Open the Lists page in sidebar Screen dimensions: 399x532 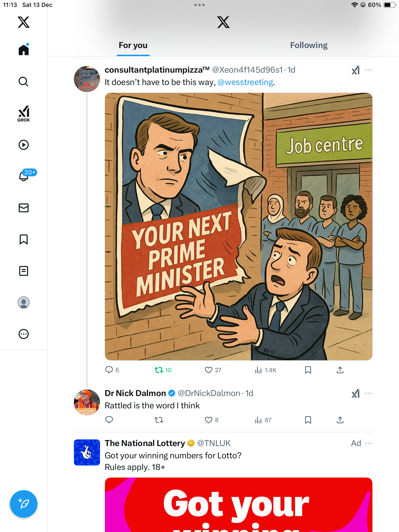point(24,271)
